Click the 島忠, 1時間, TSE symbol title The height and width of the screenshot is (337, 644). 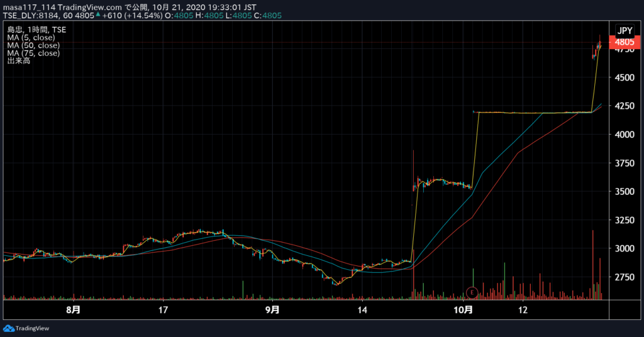[x=36, y=30]
